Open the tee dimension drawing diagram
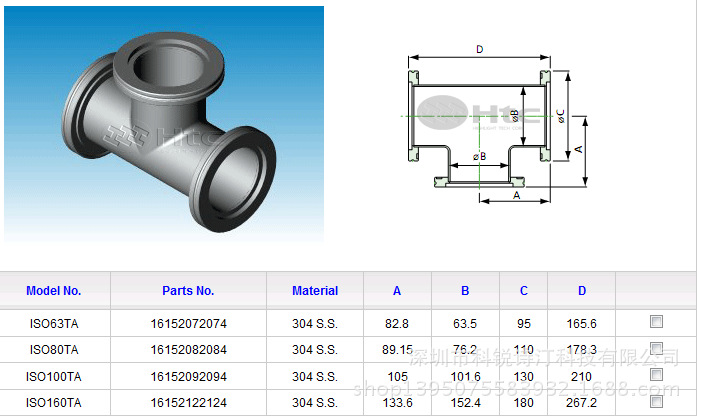Viewport: 701px width, 416px height. (490, 123)
